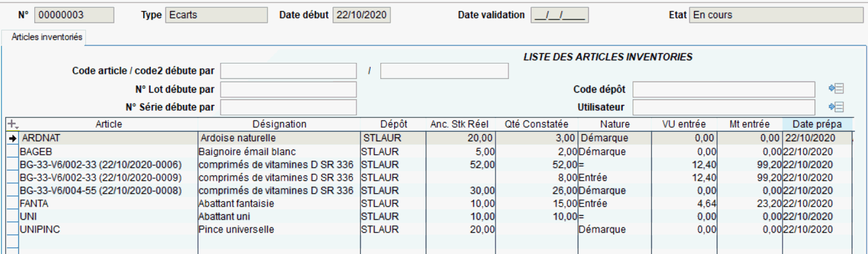Screen dimensions: 868x254
Task: Click the LISTE DES ARTICLES INVENTORIES title
Action: pos(607,57)
